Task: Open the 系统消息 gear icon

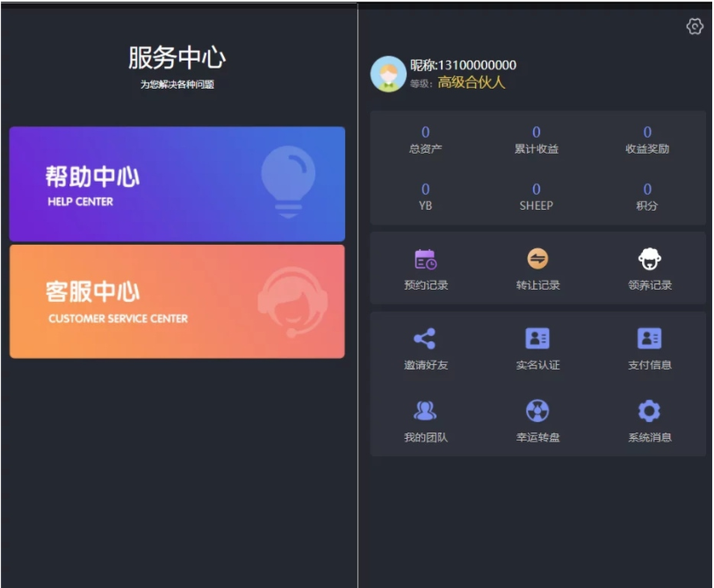Action: (649, 411)
